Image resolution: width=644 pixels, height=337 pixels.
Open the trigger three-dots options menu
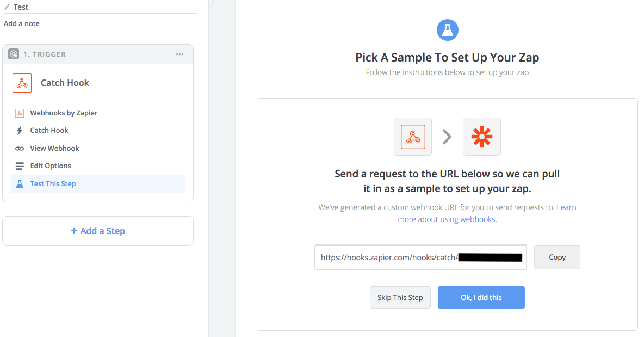[179, 54]
